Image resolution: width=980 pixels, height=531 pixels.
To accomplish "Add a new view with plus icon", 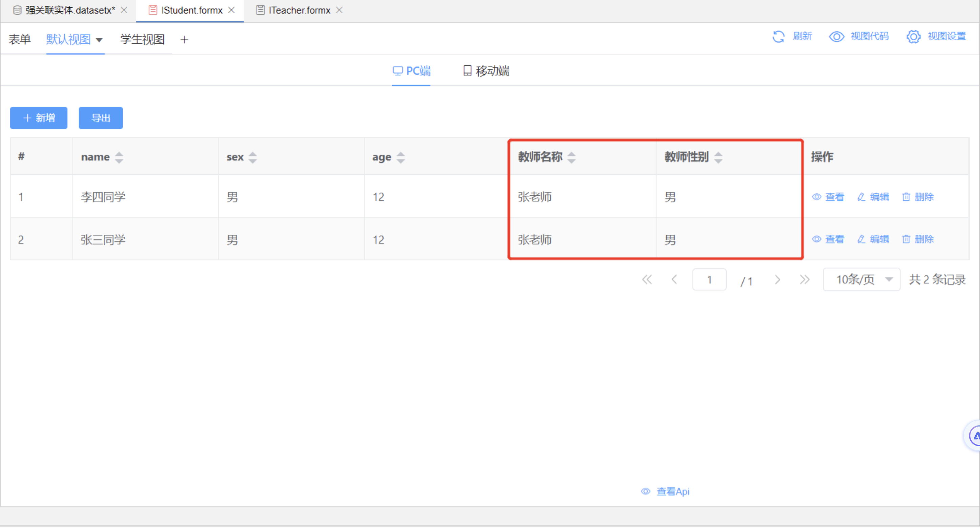I will click(x=184, y=40).
